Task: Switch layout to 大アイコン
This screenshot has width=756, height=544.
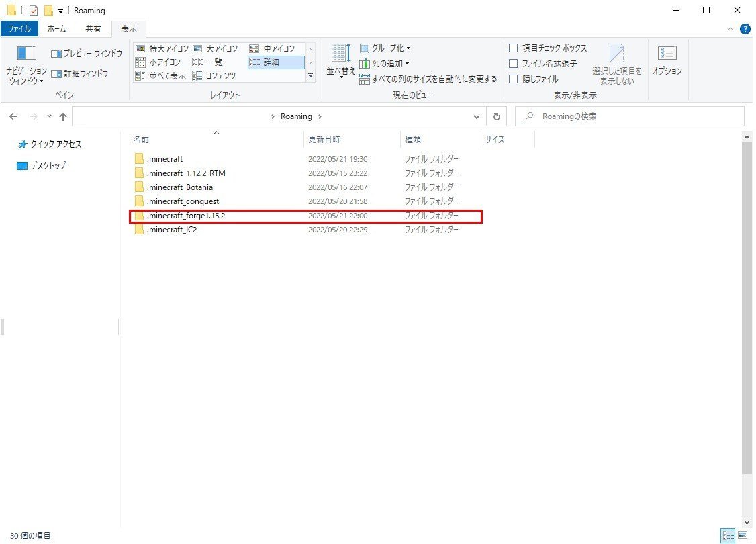Action: click(x=216, y=49)
